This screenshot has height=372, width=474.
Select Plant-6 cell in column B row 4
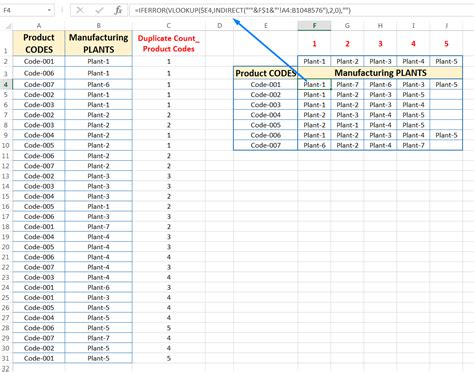(99, 85)
